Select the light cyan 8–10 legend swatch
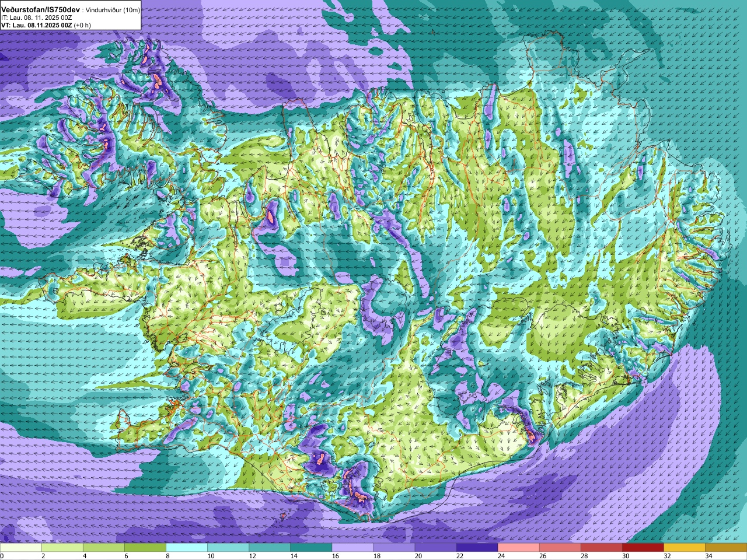Viewport: 747px width, 560px height. pyautogui.click(x=187, y=548)
